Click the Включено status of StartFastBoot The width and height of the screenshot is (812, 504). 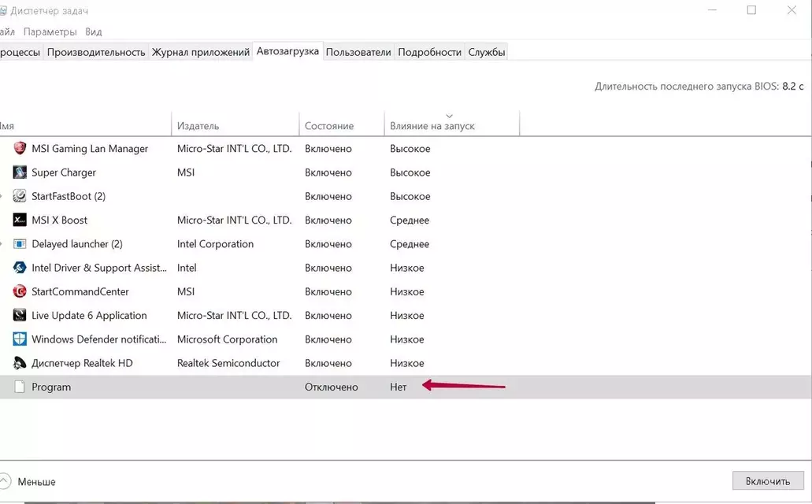coord(328,196)
